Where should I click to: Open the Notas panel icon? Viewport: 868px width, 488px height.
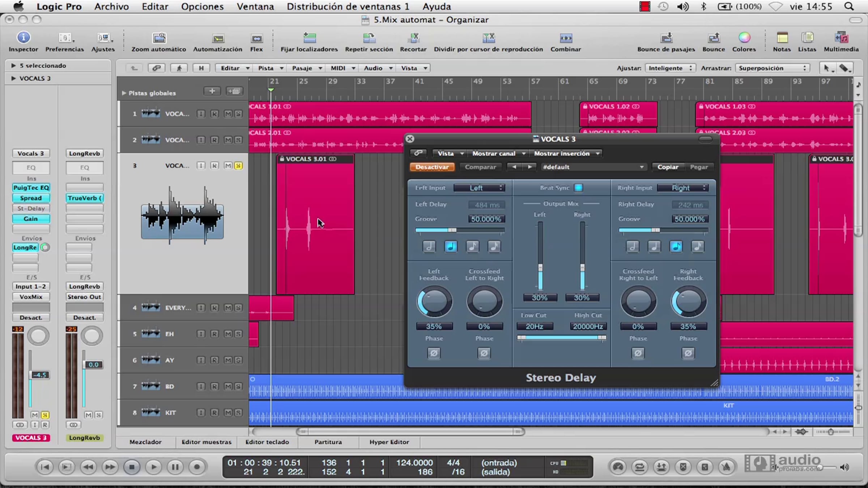[x=782, y=38]
